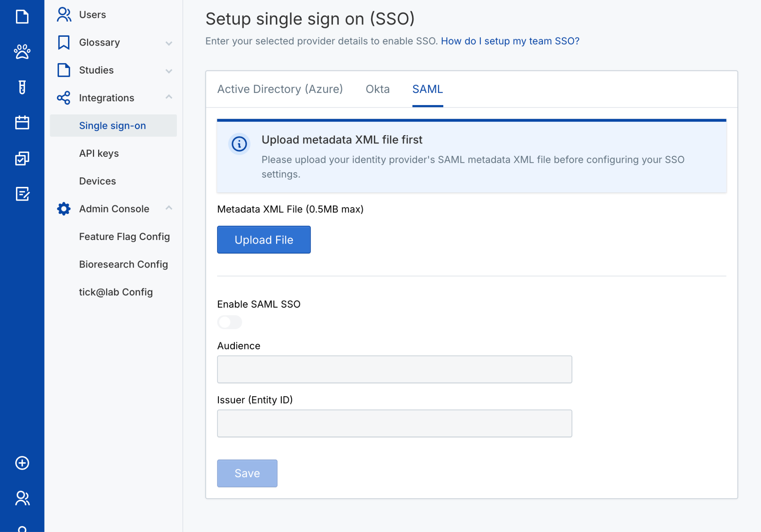Click the plus circle add icon
761x532 pixels.
tap(22, 463)
